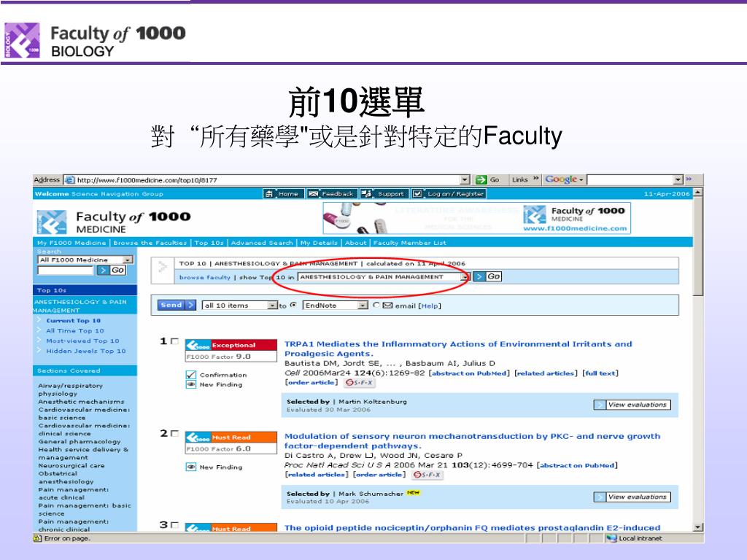The image size is (747, 560).
Task: Open the About menu item
Action: 356,243
